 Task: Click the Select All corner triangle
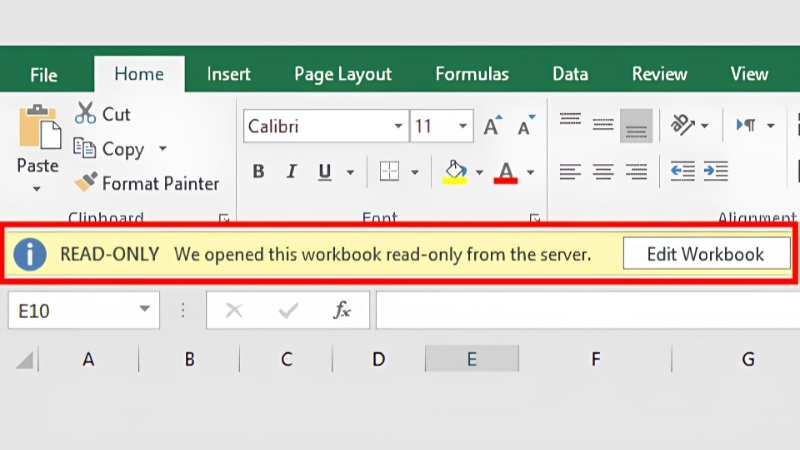(24, 360)
